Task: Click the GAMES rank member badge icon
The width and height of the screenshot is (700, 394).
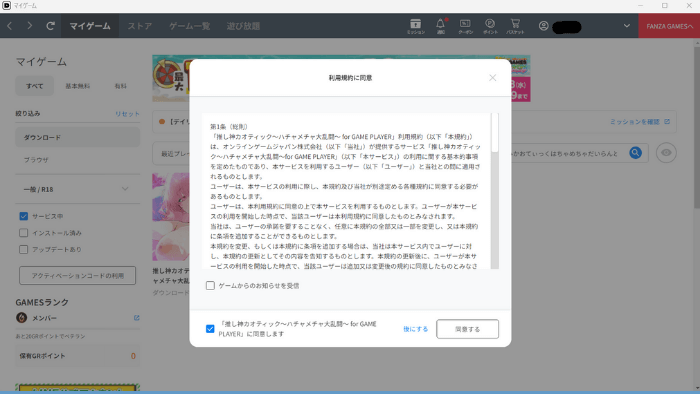Action: click(21, 318)
